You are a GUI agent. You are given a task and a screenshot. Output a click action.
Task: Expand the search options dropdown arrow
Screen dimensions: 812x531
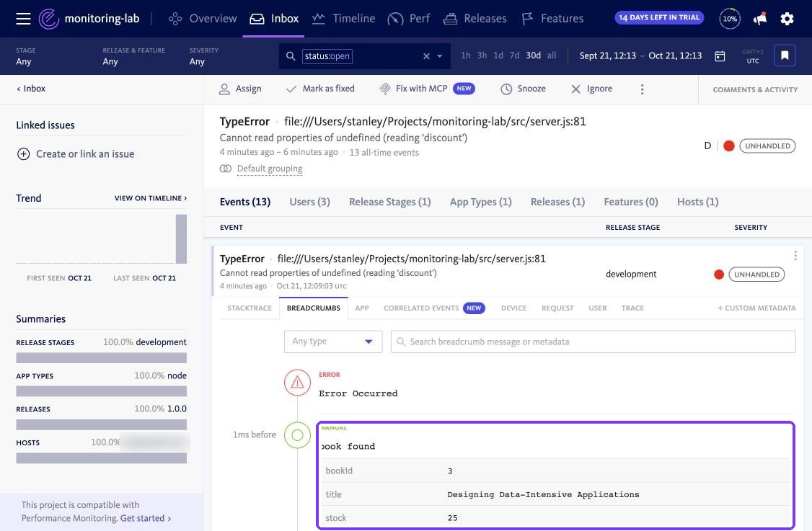coord(440,56)
